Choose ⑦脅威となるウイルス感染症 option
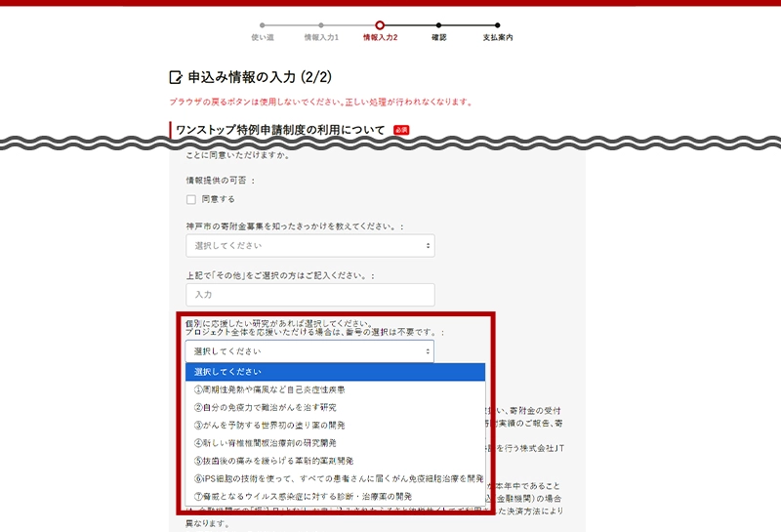 pyautogui.click(x=335, y=496)
